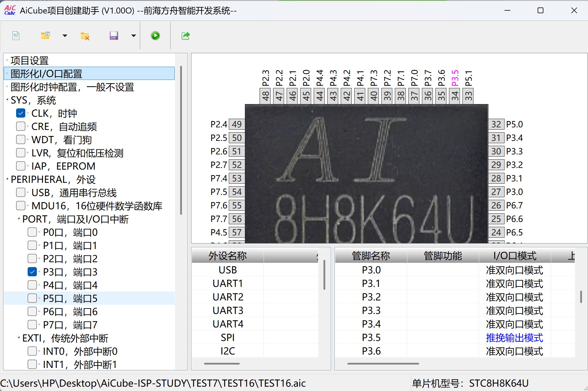Screen dimensions: 588x391
Task: Click the green generate/run play icon
Action: click(x=155, y=36)
